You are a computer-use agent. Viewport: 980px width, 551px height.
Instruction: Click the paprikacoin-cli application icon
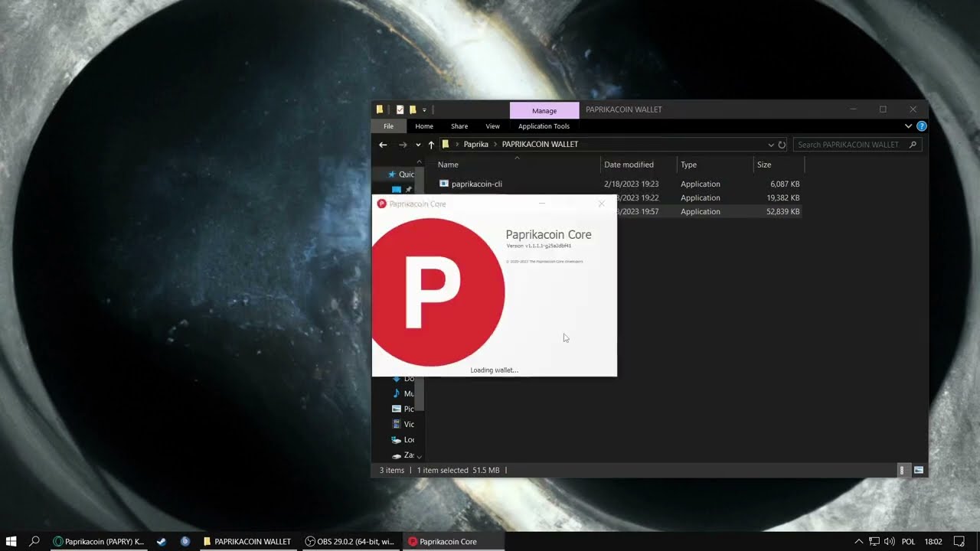click(444, 184)
